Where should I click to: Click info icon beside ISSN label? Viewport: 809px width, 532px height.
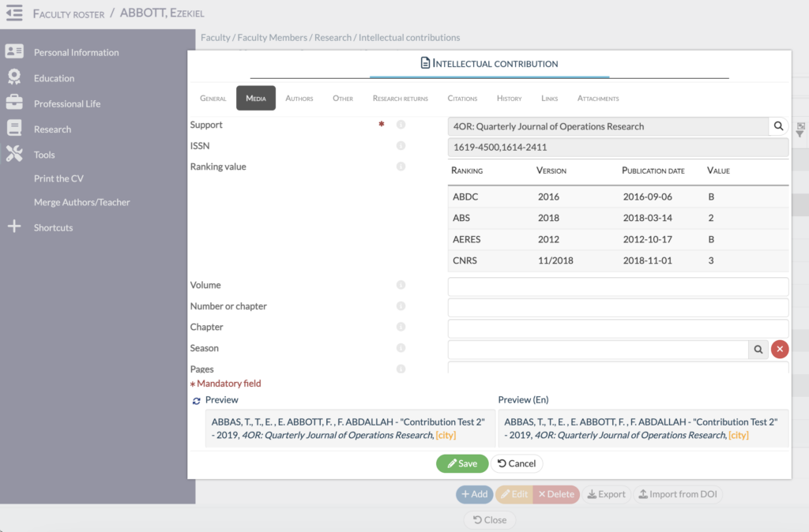tap(401, 146)
